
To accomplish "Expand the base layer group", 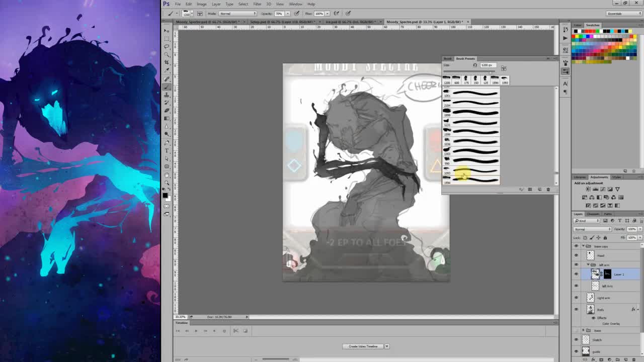I will click(x=583, y=330).
